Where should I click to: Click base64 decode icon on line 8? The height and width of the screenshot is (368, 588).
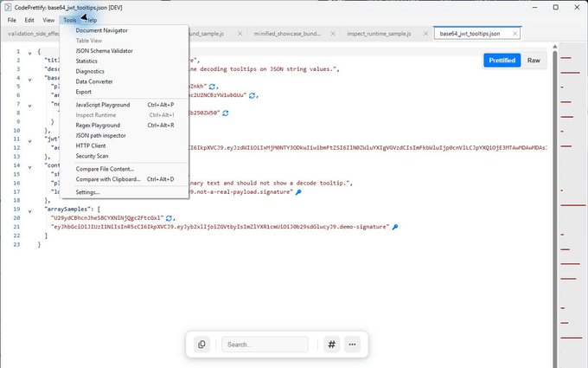click(x=226, y=113)
